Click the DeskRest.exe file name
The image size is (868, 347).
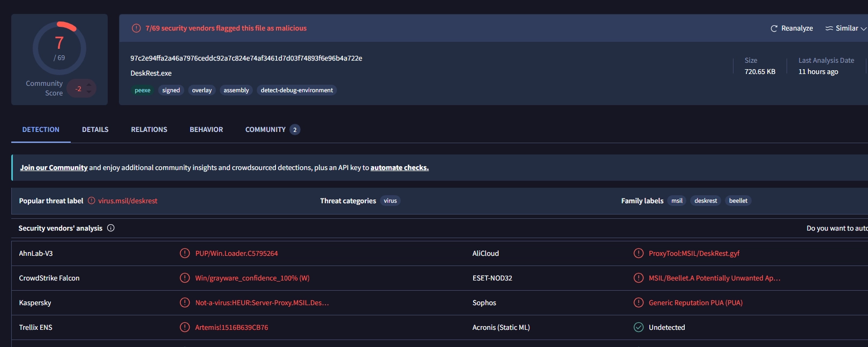click(x=151, y=73)
